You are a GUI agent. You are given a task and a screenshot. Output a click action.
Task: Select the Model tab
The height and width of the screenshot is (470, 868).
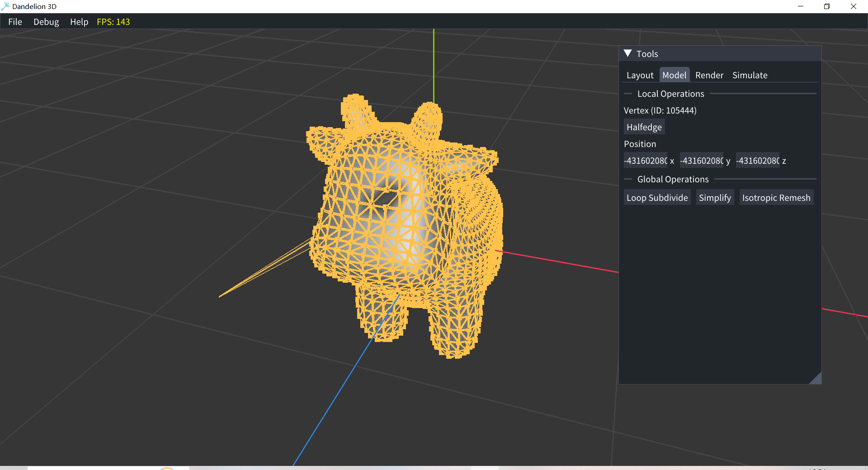tap(674, 75)
